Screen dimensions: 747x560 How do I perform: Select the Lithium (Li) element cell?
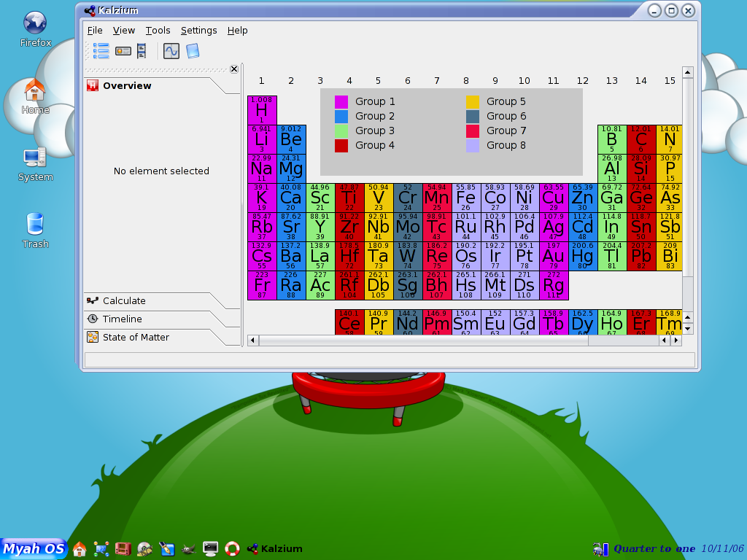point(262,139)
